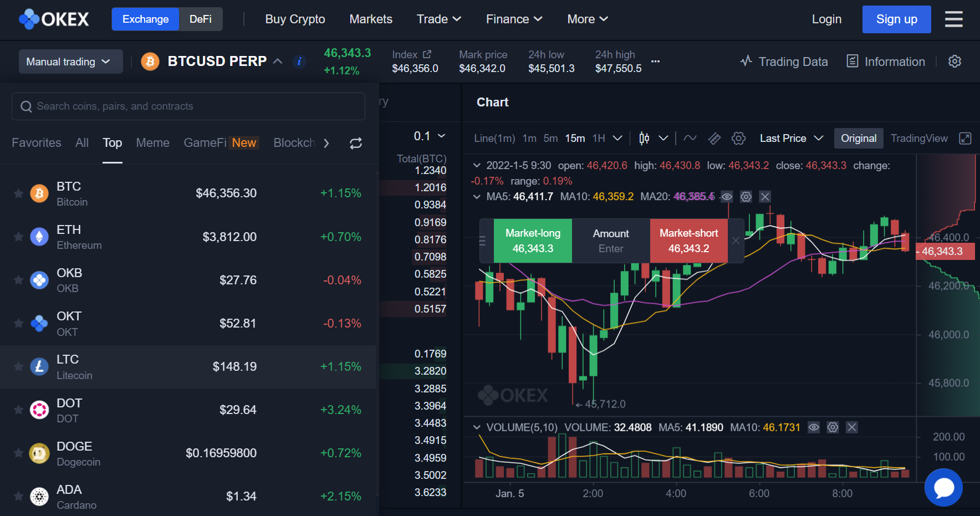This screenshot has height=516, width=980.
Task: Click the Amount Enter field
Action: point(611,241)
